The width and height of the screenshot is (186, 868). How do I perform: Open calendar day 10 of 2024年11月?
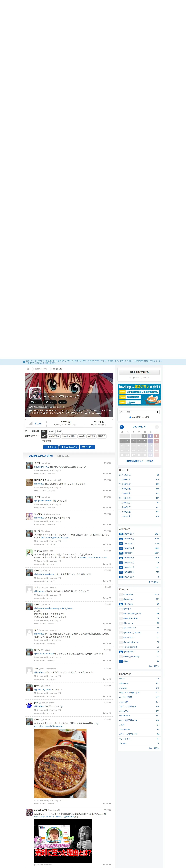pos(156,441)
